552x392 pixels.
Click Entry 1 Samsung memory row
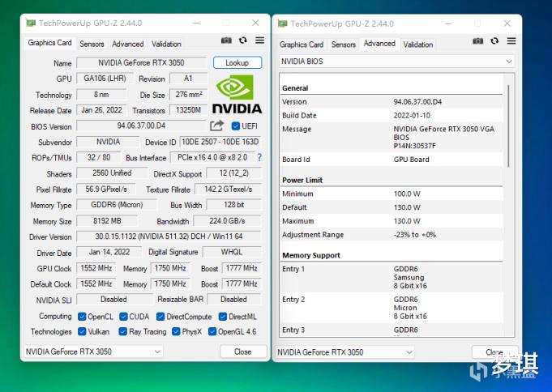tap(392, 277)
